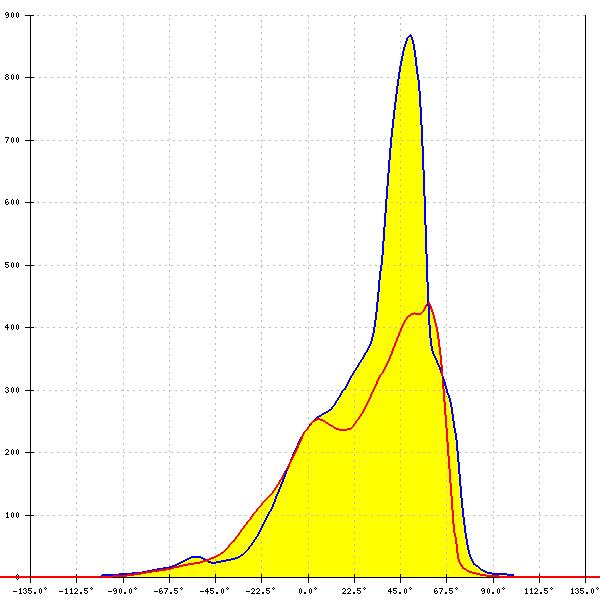Screen dimensions: 600x600
Task: Select the 400 y-axis tick label
Action: (x=12, y=328)
